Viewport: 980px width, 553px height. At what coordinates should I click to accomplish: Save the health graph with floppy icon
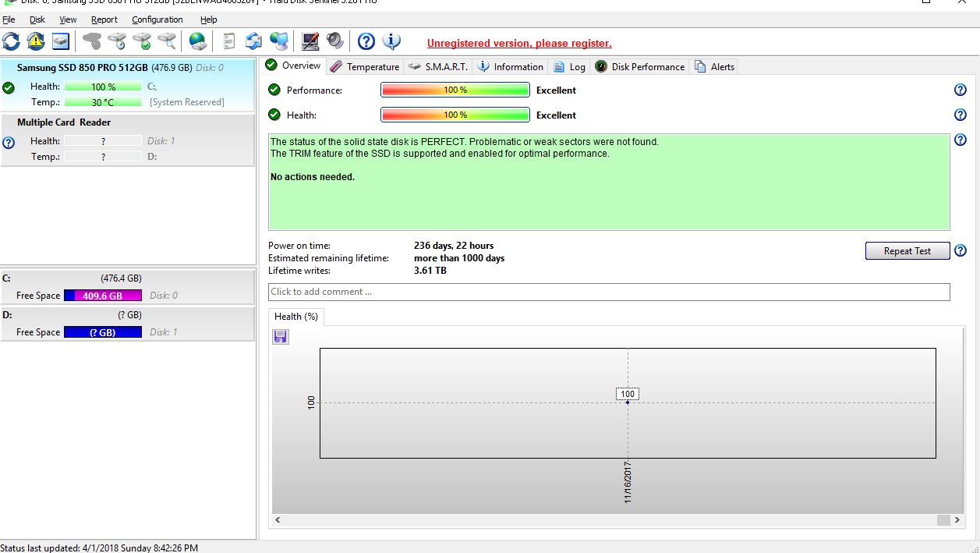click(281, 337)
